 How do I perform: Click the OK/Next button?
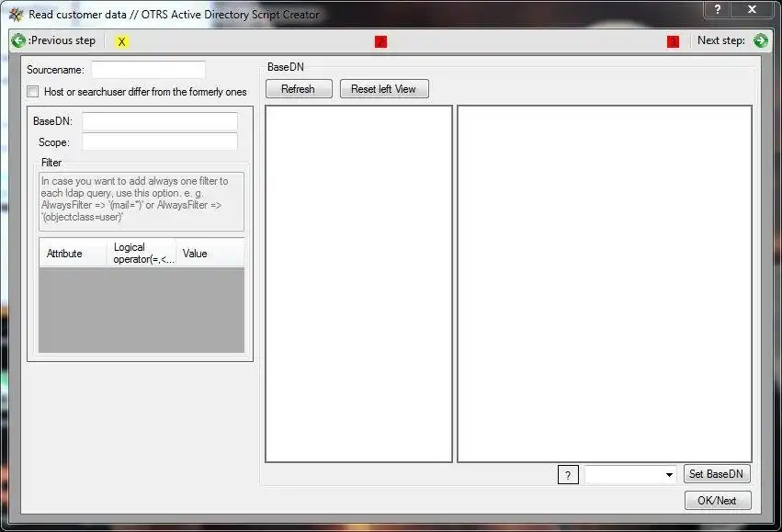(718, 500)
